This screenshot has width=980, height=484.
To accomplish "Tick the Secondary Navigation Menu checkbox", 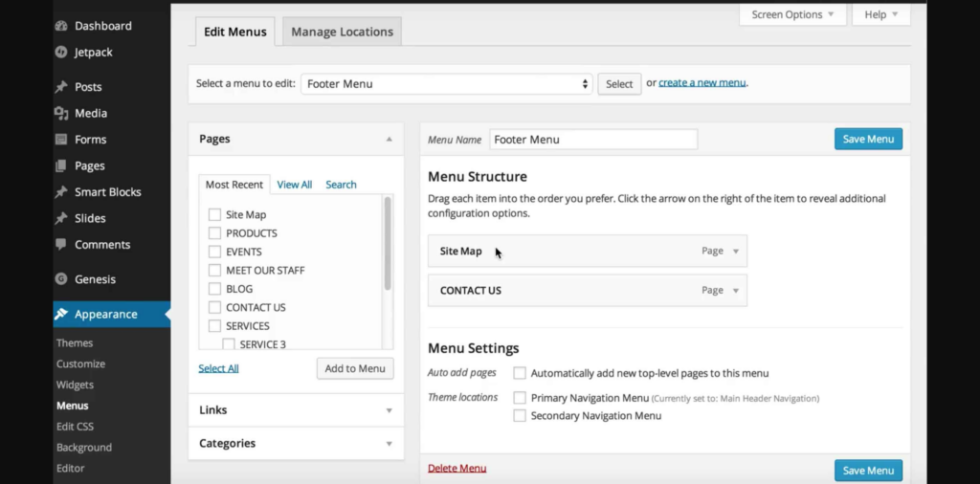I will coord(520,416).
